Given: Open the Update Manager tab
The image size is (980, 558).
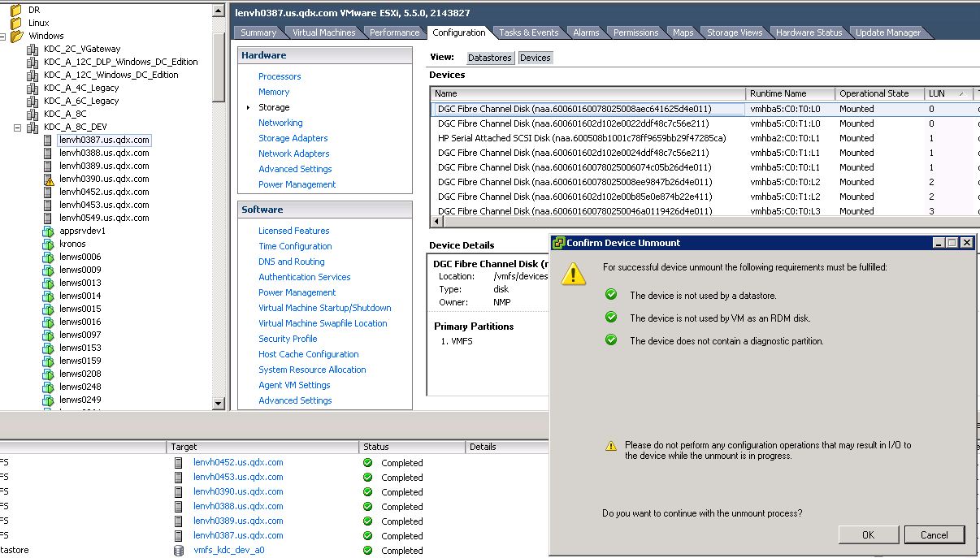Looking at the screenshot, I should [888, 32].
